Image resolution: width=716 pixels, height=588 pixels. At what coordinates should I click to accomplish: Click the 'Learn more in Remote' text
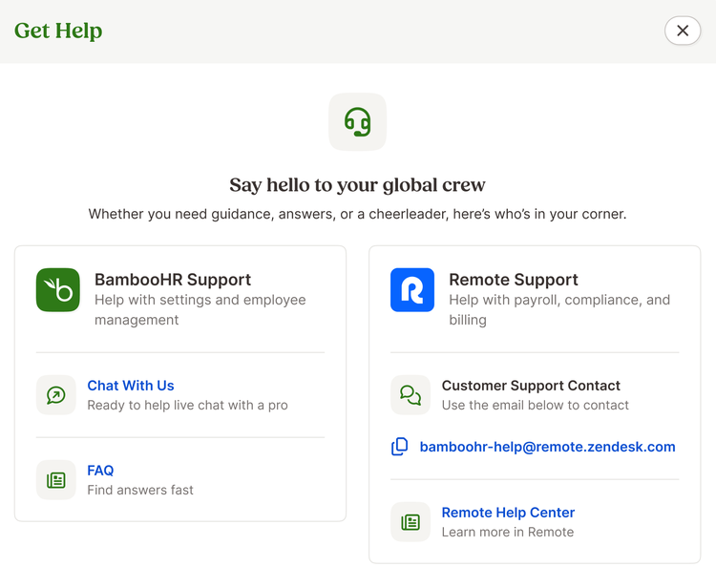tap(507, 532)
